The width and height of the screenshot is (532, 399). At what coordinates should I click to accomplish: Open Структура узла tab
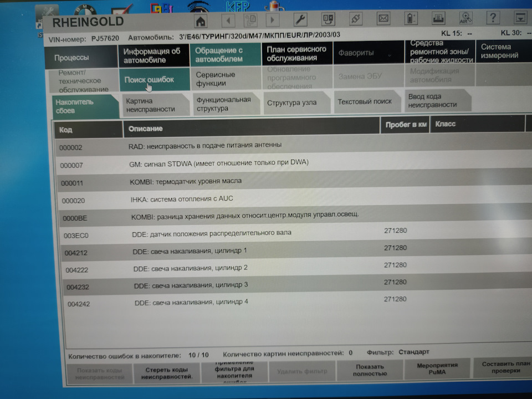point(297,103)
